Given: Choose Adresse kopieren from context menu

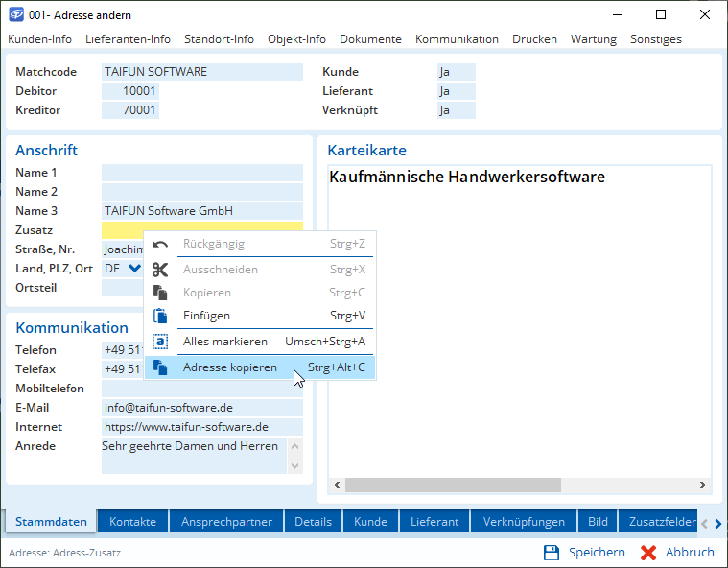Looking at the screenshot, I should (x=230, y=367).
